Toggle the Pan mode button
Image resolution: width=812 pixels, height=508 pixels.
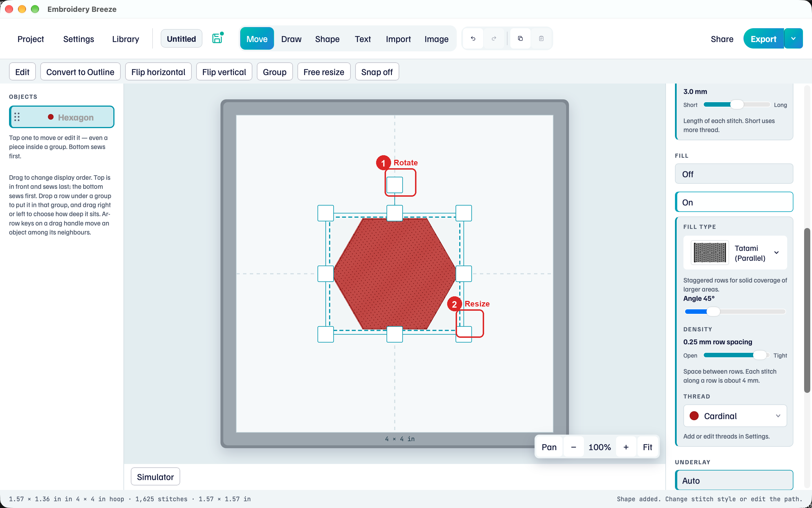tap(549, 447)
